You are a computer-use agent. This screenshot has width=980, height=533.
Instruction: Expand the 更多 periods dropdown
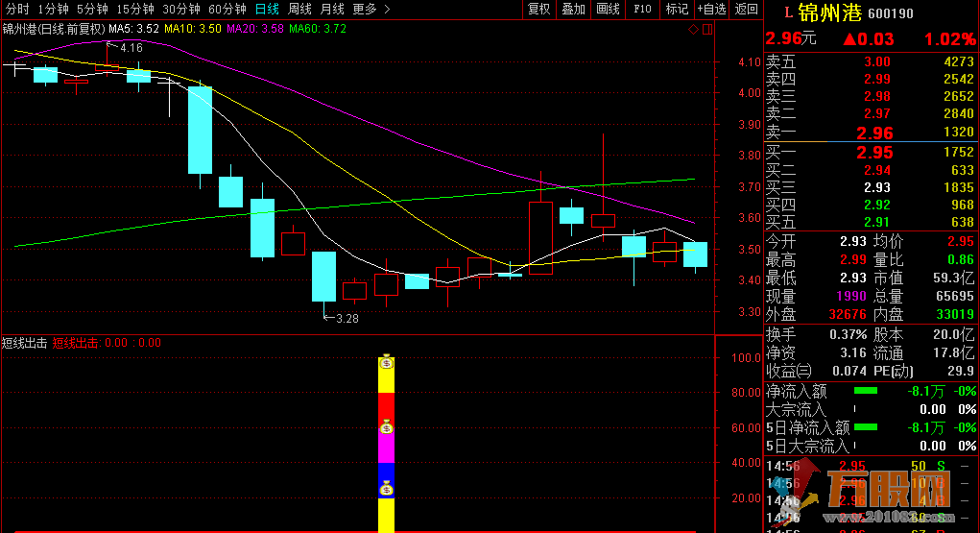pyautogui.click(x=371, y=9)
